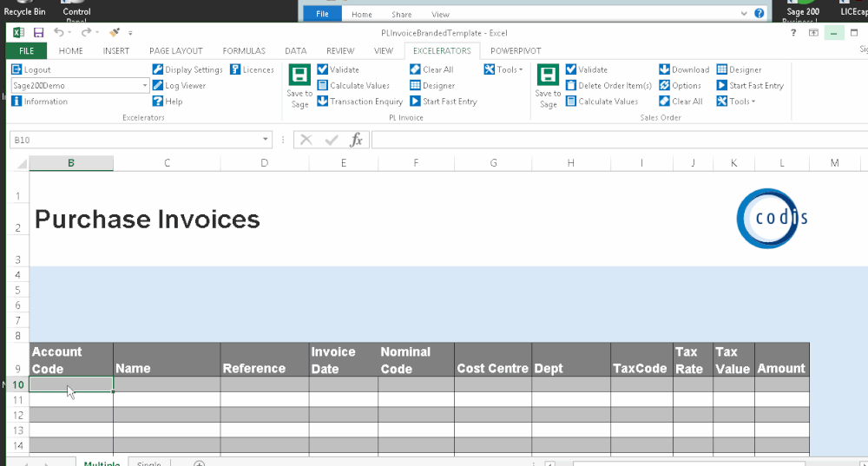868x466 pixels.
Task: Add a new sheet with plus button
Action: [x=200, y=463]
